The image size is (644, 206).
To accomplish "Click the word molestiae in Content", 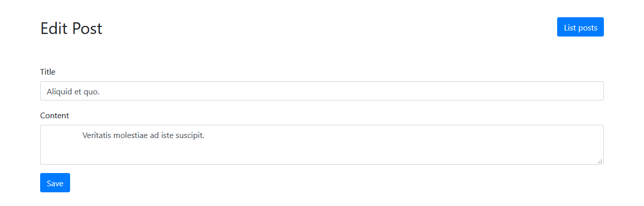I will (x=131, y=135).
